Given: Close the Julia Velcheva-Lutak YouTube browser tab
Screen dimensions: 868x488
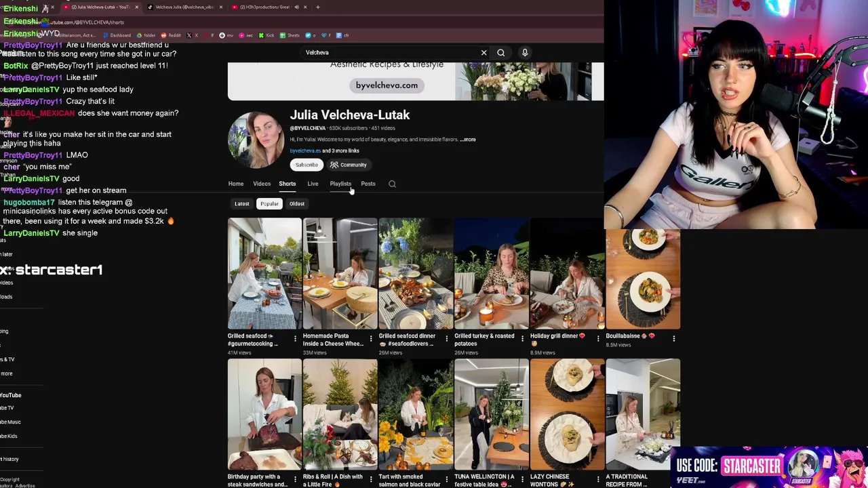Looking at the screenshot, I should tap(136, 7).
